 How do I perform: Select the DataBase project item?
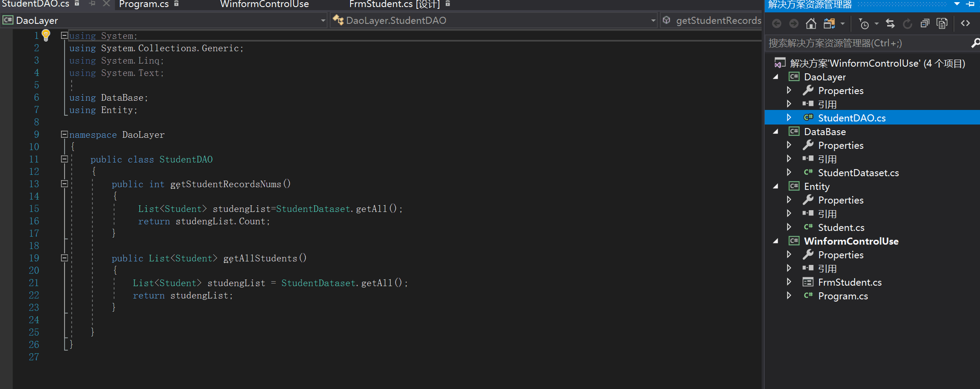click(x=825, y=132)
